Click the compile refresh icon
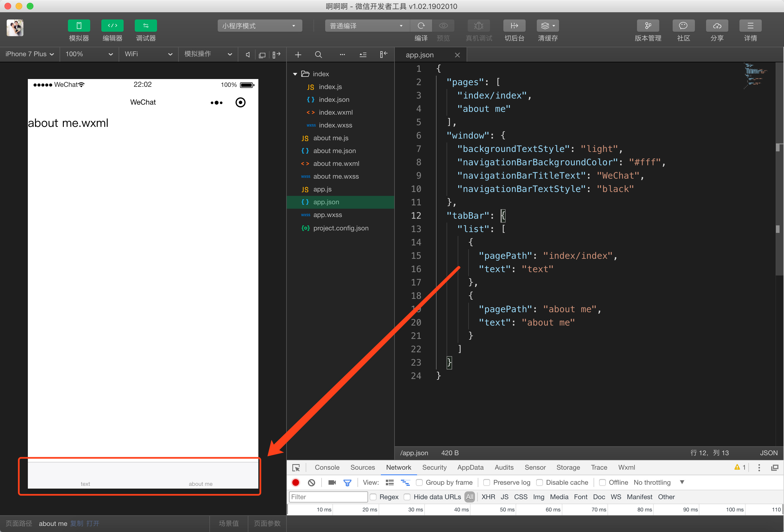The width and height of the screenshot is (784, 532). point(421,26)
